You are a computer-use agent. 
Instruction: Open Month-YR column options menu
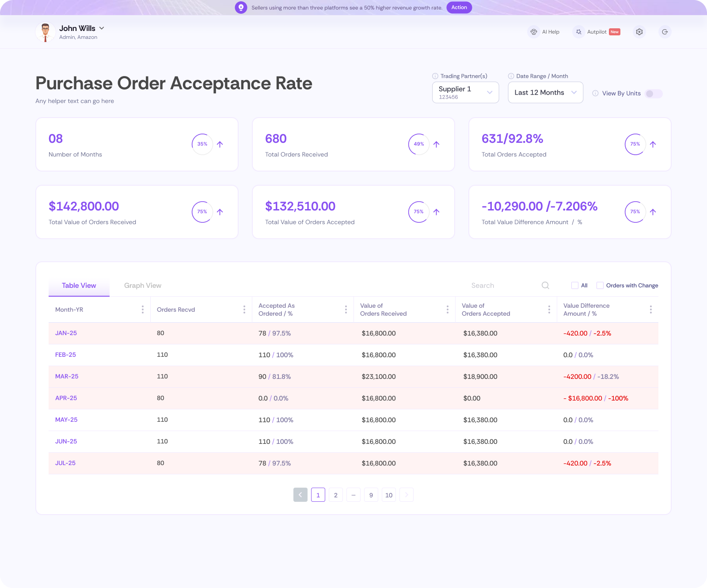[142, 309]
